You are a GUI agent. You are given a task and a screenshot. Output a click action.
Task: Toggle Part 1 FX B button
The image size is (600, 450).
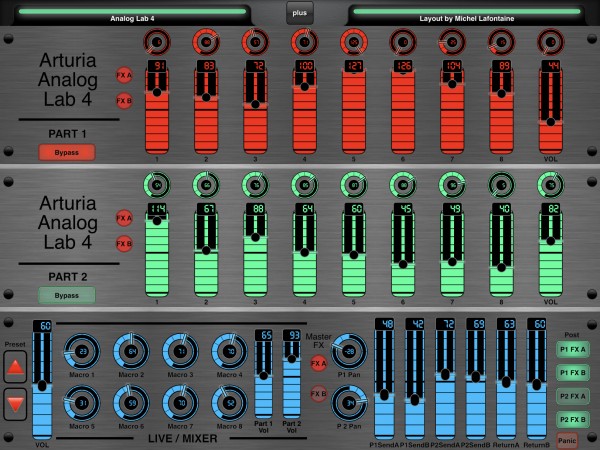(x=124, y=101)
